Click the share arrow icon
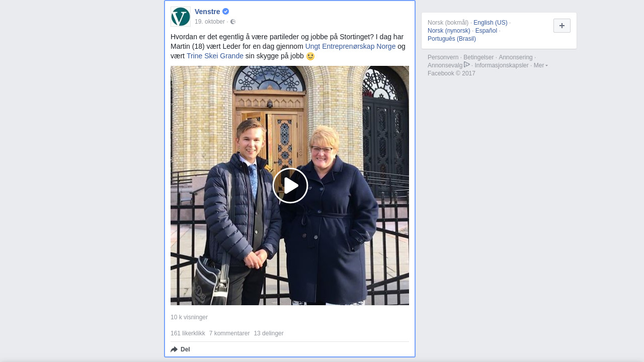Viewport: 644px width, 362px height. [x=174, y=349]
